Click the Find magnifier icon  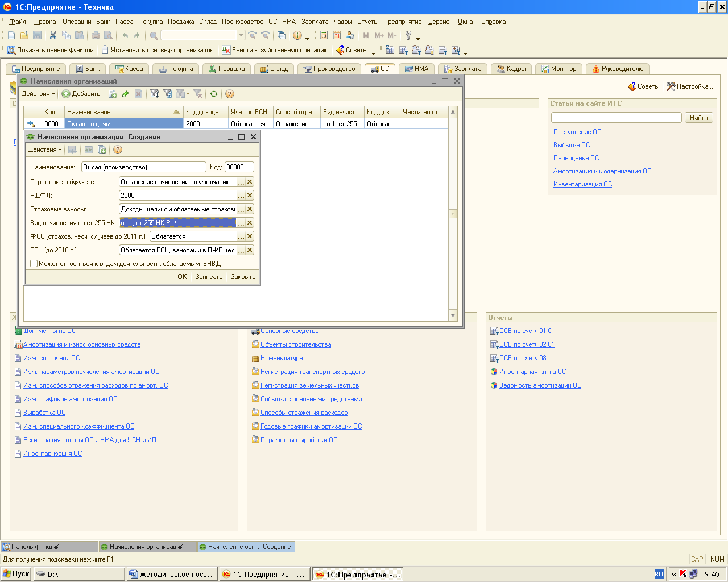click(154, 35)
